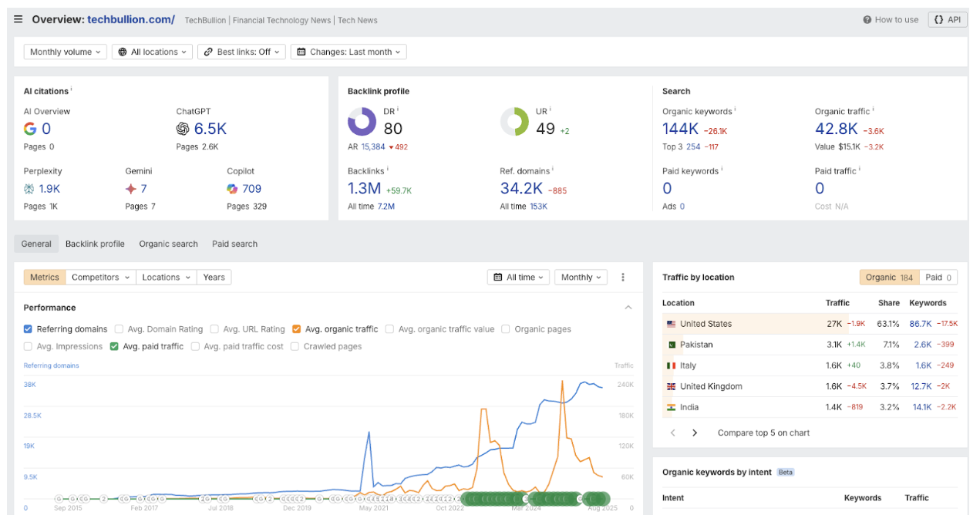The height and width of the screenshot is (532, 980).
Task: Click the Copilot logo icon
Action: 232,188
